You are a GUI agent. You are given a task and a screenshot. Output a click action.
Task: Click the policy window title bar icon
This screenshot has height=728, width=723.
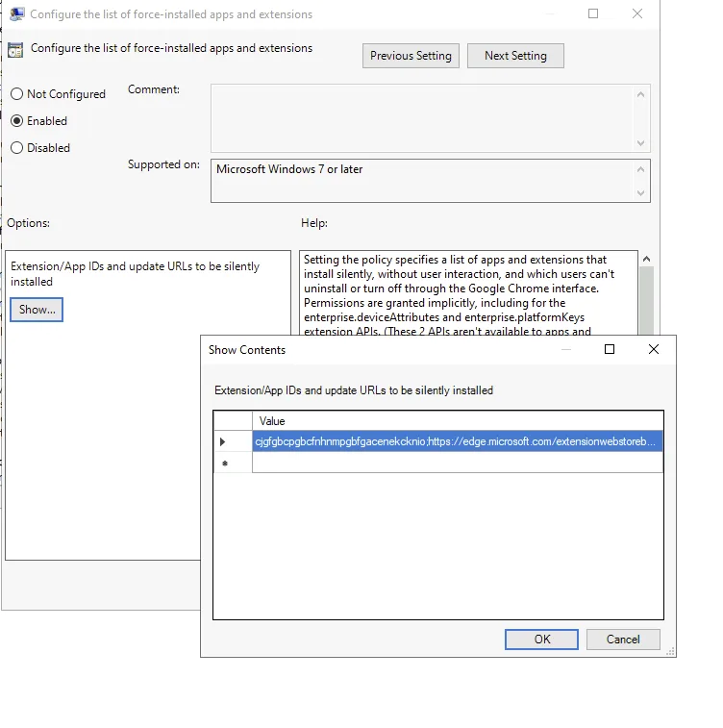[17, 13]
